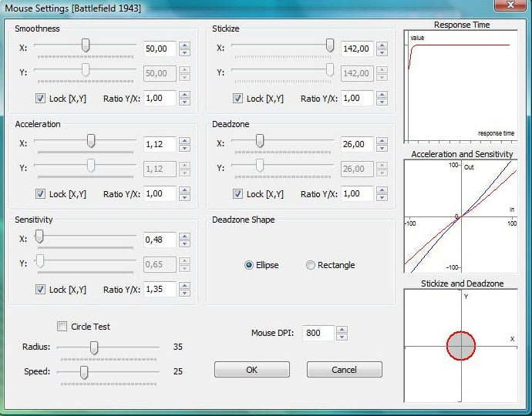Decrease Mouse DPI with down arrow
Viewport: 532px width, 416px height.
pos(342,337)
